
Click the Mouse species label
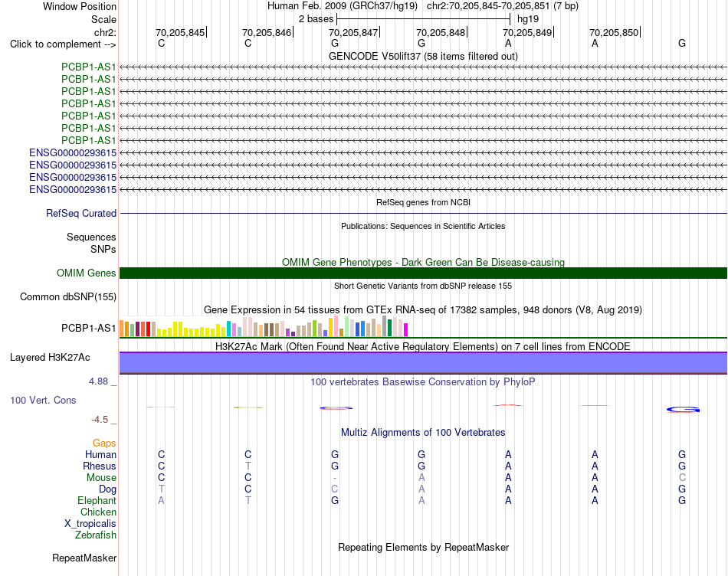(101, 478)
